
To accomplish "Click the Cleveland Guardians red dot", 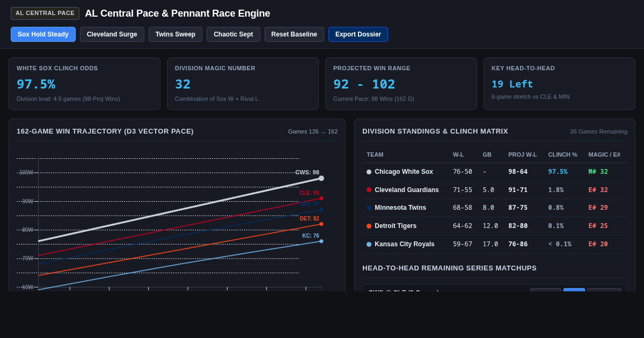I will click(369, 190).
